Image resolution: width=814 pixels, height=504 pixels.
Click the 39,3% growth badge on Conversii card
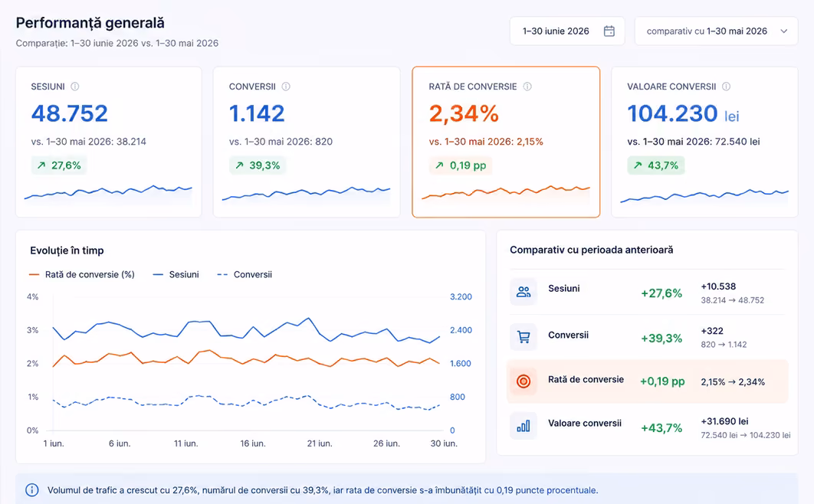point(257,165)
